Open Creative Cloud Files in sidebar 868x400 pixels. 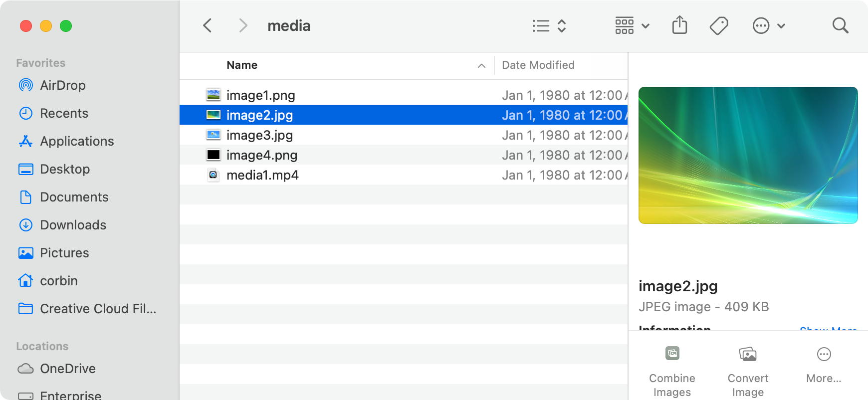click(98, 309)
